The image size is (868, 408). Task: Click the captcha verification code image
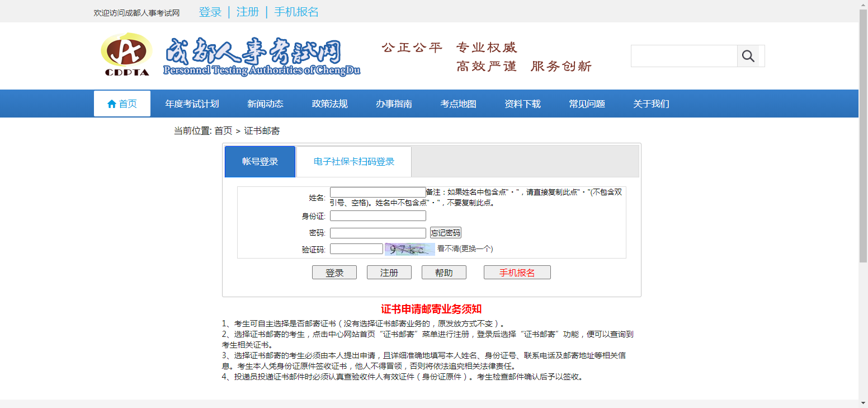click(x=409, y=249)
